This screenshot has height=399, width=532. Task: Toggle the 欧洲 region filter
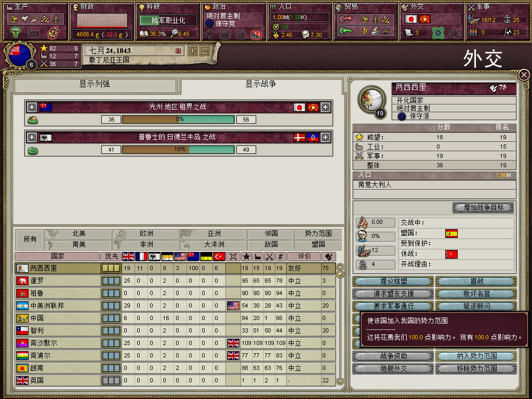click(x=145, y=234)
